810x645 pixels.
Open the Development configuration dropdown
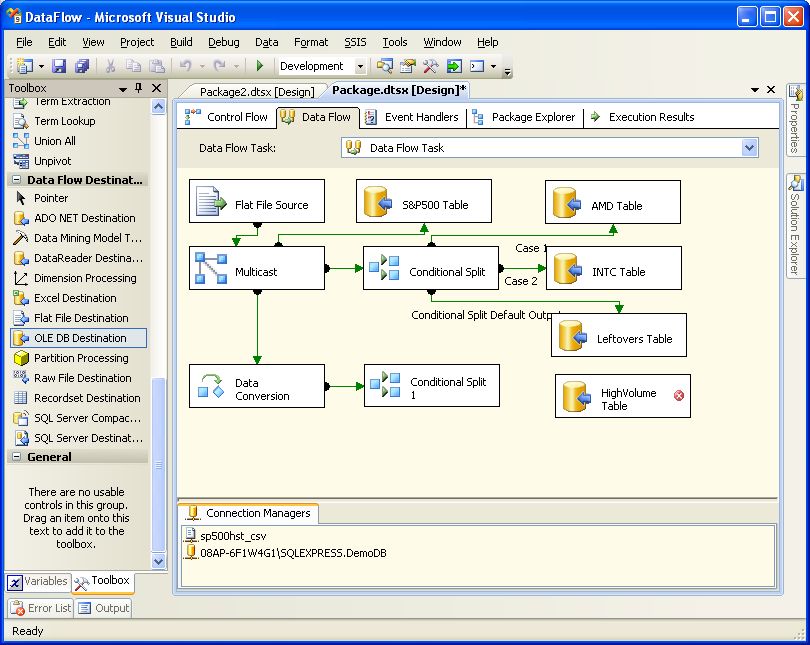tap(360, 67)
